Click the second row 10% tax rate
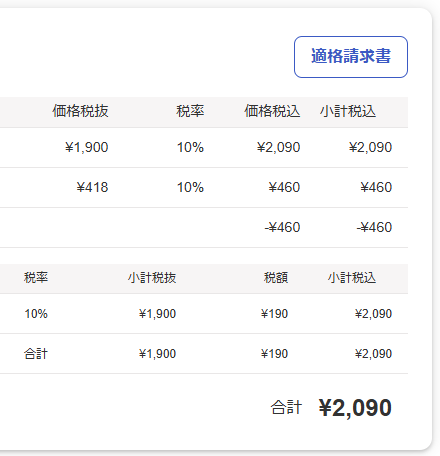The width and height of the screenshot is (440, 456). (x=190, y=187)
